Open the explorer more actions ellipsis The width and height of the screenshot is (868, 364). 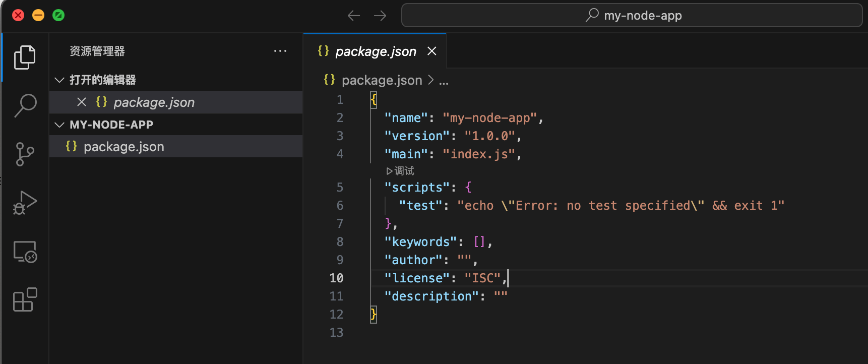280,51
